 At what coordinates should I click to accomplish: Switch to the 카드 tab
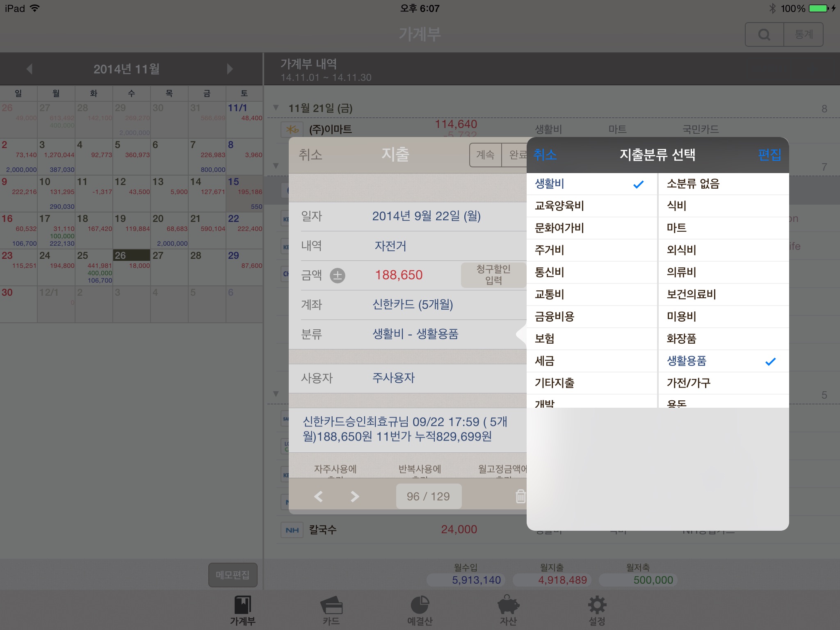[x=331, y=610]
